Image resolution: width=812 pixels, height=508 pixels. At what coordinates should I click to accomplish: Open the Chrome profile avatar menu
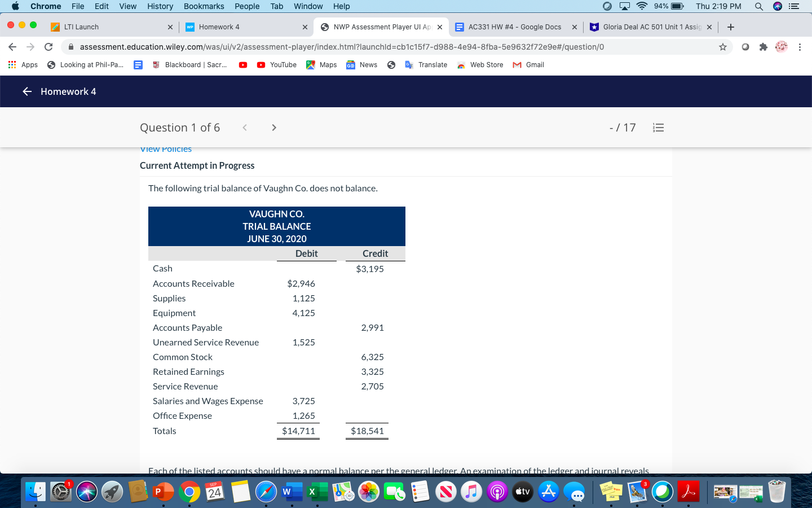pos(781,48)
